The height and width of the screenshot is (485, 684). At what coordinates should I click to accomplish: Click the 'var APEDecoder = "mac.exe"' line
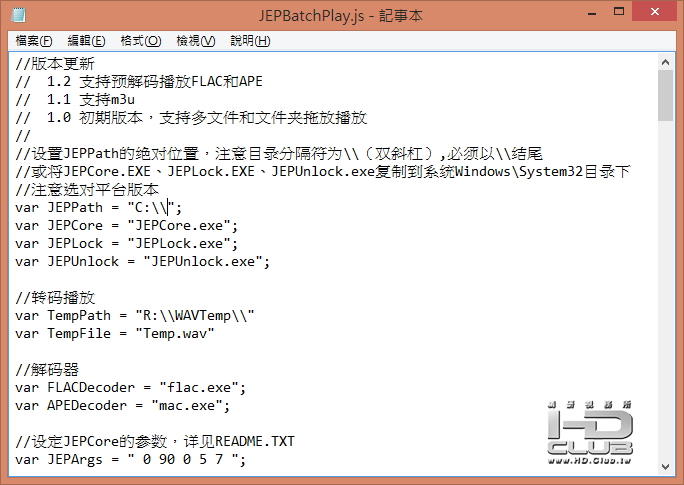tap(123, 405)
